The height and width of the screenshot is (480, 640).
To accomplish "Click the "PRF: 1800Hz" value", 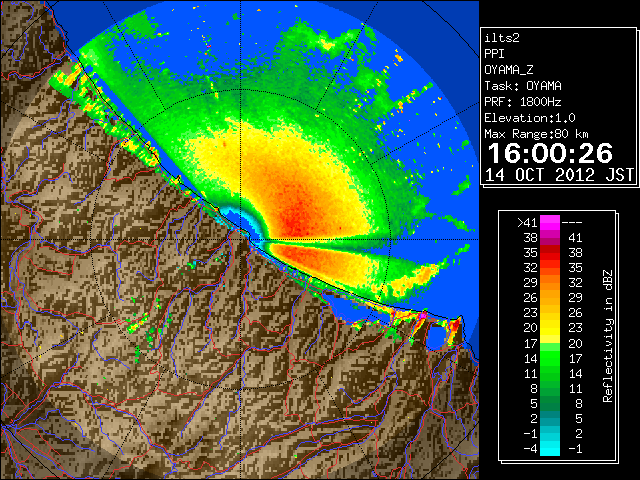I will tap(523, 102).
